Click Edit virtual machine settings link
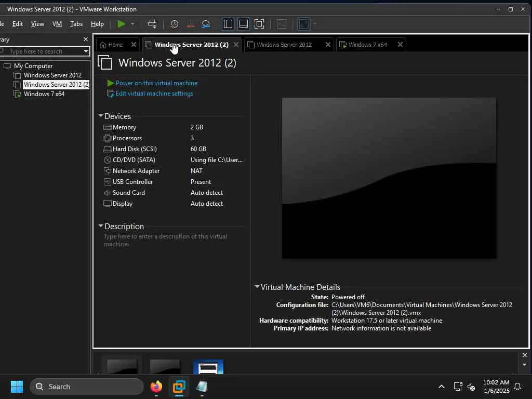 pyautogui.click(x=154, y=94)
